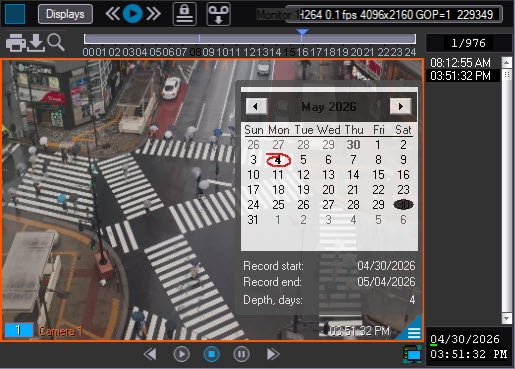Click the download export icon
Screen dimensions: 515x369
[36, 43]
